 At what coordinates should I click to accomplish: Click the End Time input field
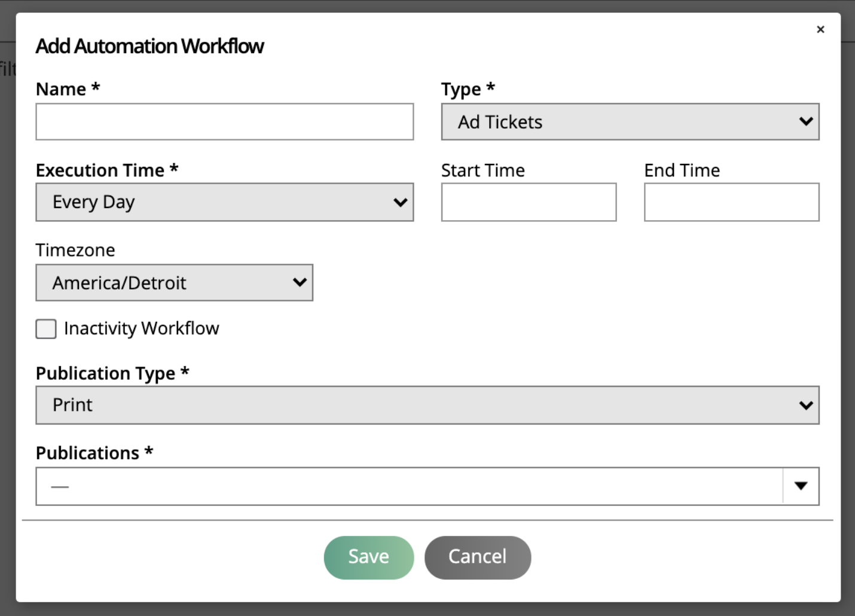pyautogui.click(x=731, y=202)
